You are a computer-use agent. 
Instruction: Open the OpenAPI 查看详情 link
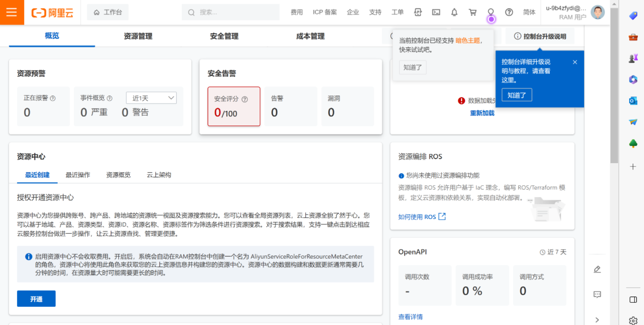[x=410, y=317]
